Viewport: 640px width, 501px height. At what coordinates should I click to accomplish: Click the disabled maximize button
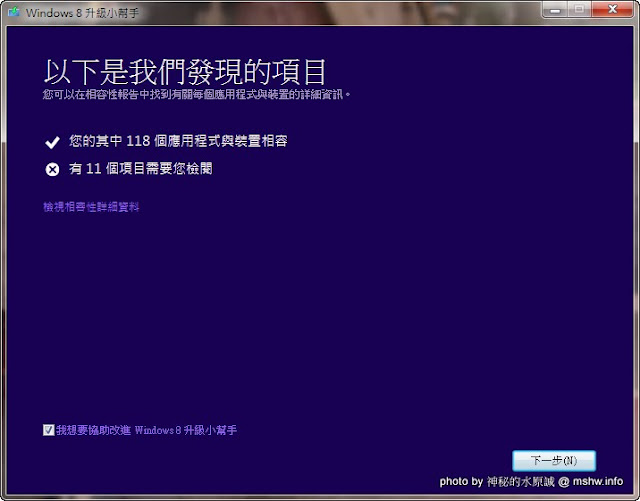pos(580,9)
